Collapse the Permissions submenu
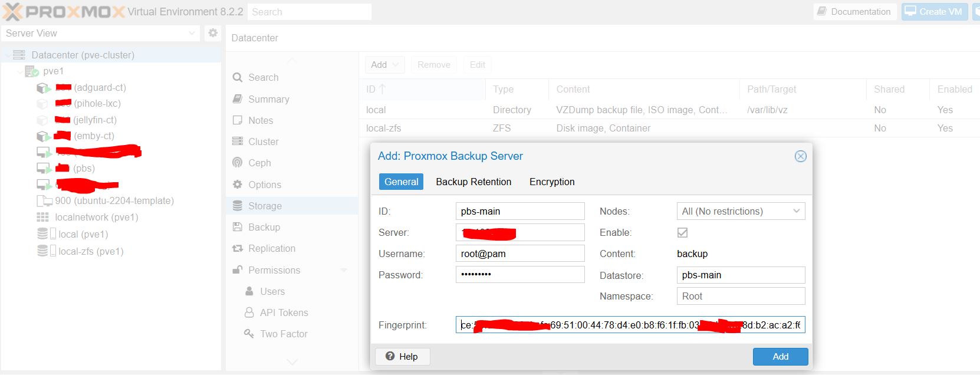This screenshot has width=980, height=375. coord(344,270)
